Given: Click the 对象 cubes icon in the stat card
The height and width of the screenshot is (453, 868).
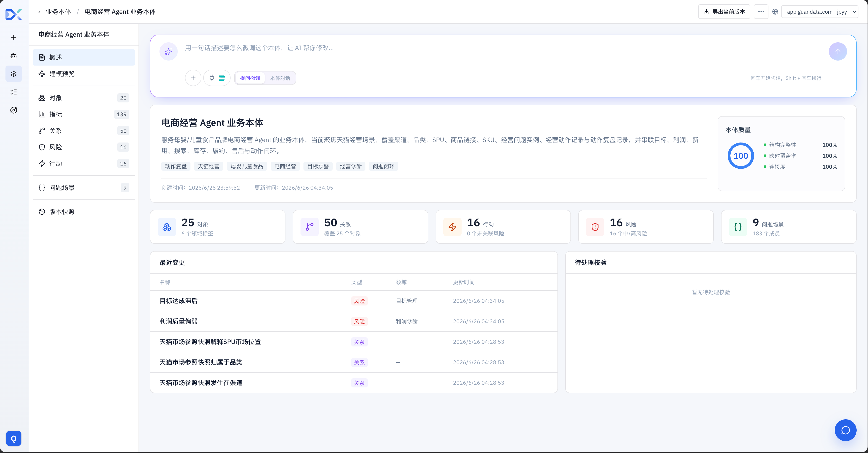Looking at the screenshot, I should tap(167, 227).
